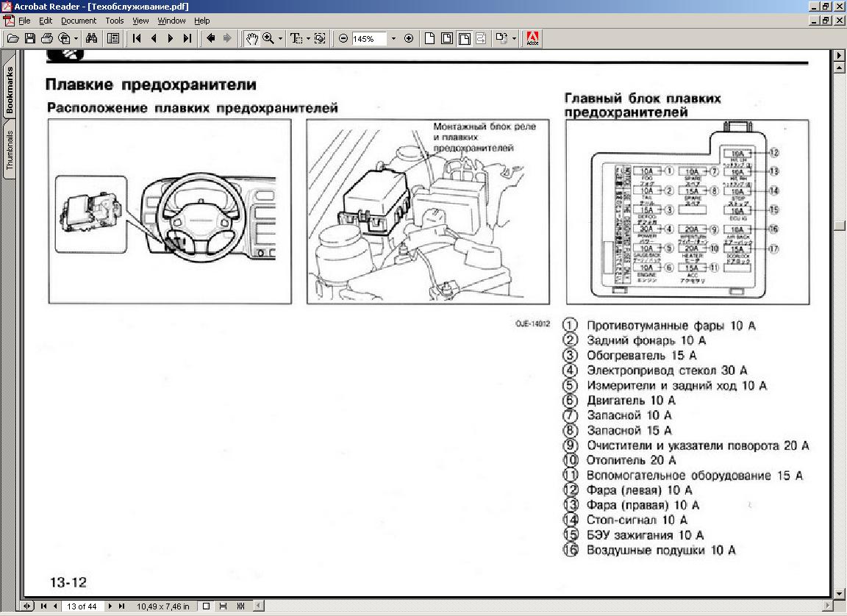Go to next page in status bar
Screen dimensions: 847x616
[110, 606]
